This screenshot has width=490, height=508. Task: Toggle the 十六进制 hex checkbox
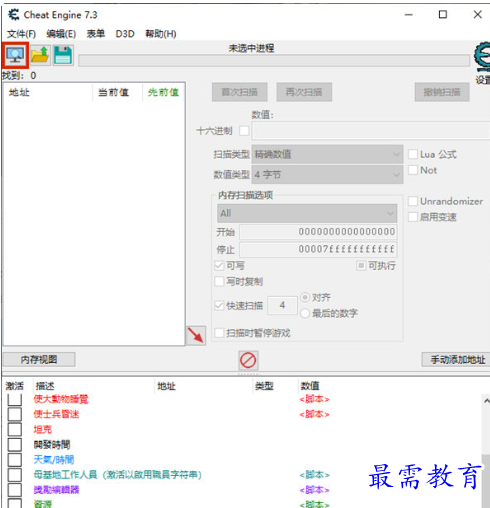pyautogui.click(x=244, y=131)
